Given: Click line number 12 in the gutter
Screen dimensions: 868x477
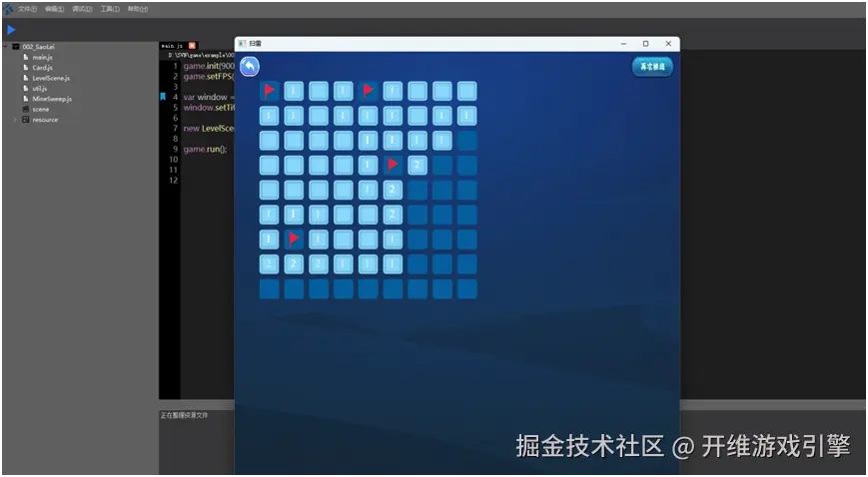Looking at the screenshot, I should point(173,180).
